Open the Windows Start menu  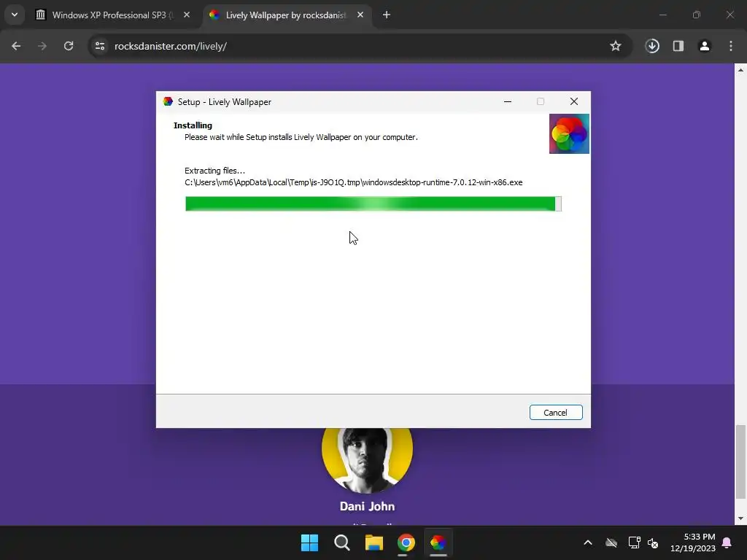[x=309, y=542]
